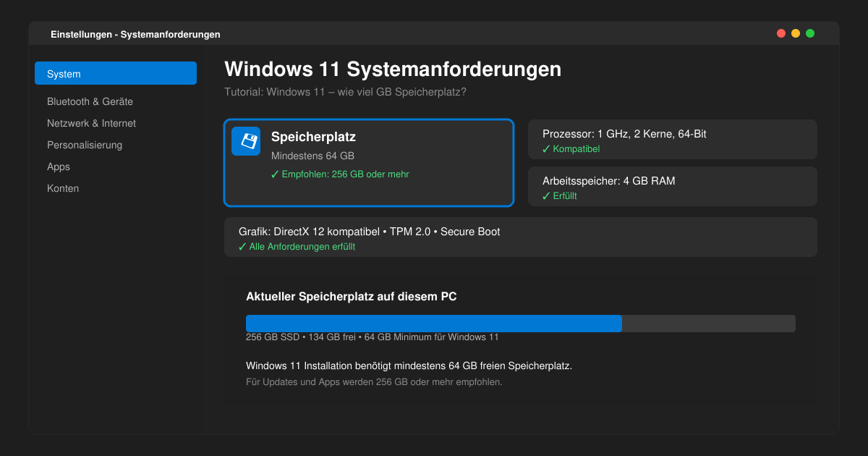
Task: Click the Speicherplatz card title
Action: 313,137
